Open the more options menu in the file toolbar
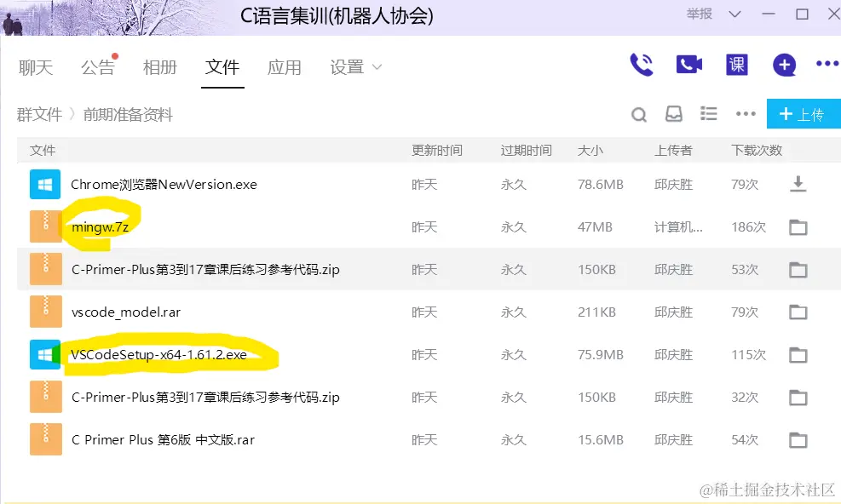This screenshot has width=841, height=504. coord(746,113)
